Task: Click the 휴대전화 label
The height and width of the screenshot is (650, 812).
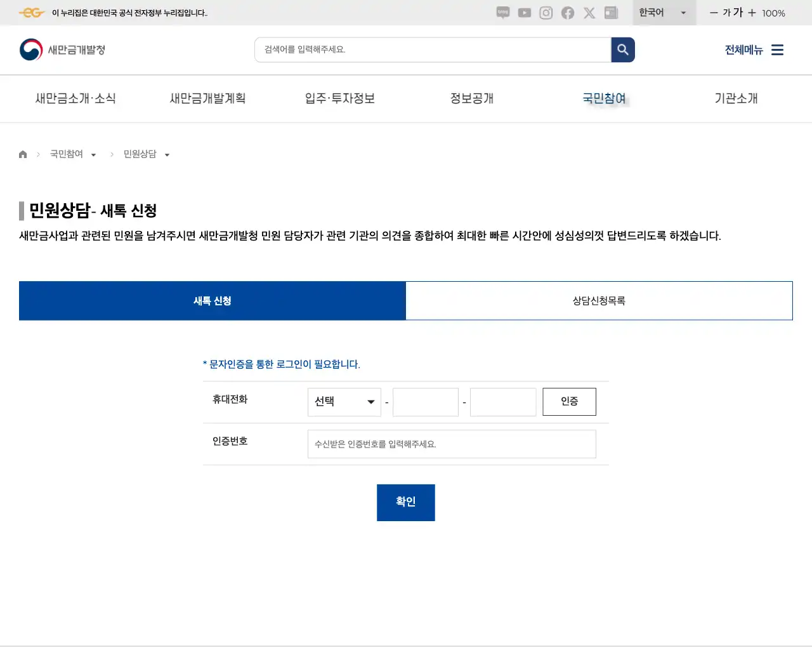Action: [x=230, y=399]
